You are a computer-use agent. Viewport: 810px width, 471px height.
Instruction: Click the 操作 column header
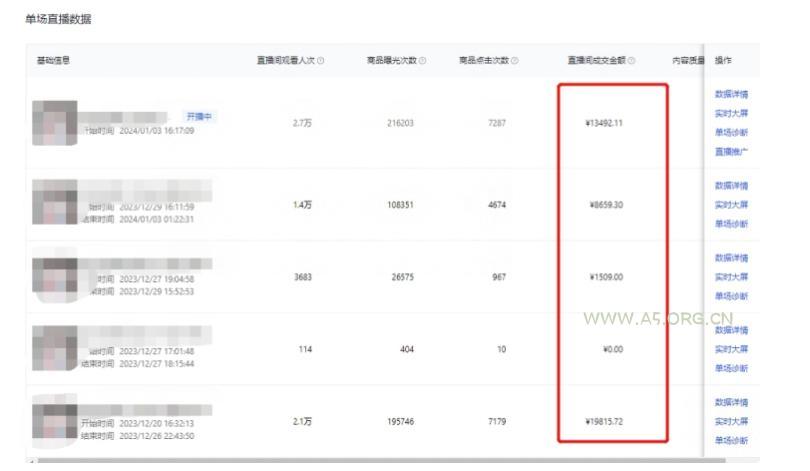click(x=723, y=60)
